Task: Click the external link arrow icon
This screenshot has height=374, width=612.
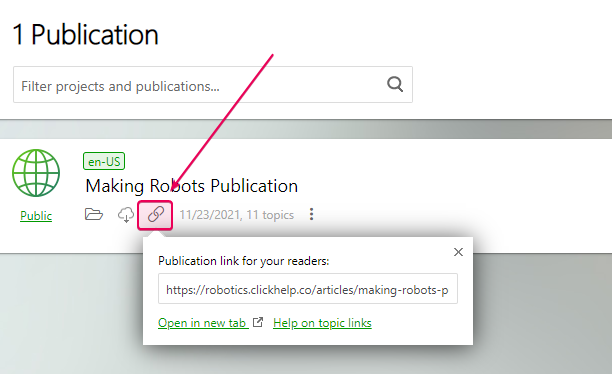Action: (x=258, y=322)
